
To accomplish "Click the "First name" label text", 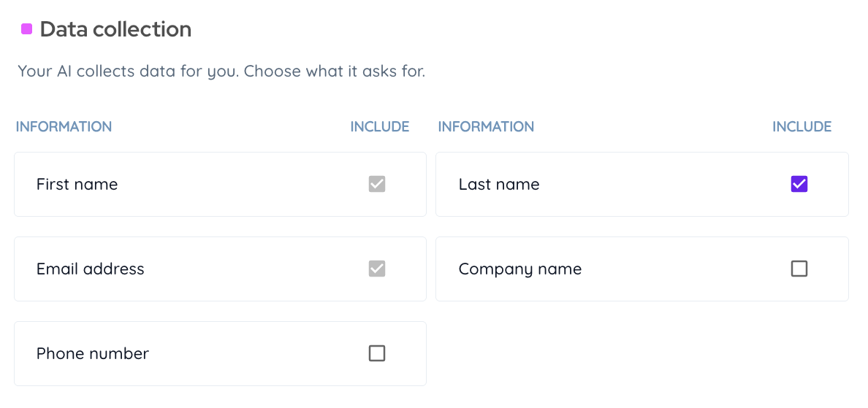I will tap(77, 185).
